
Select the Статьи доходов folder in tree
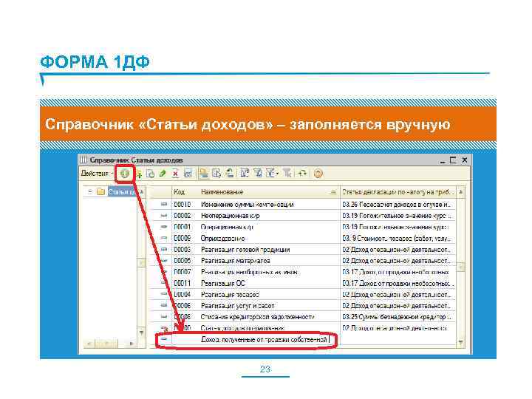click(x=121, y=191)
